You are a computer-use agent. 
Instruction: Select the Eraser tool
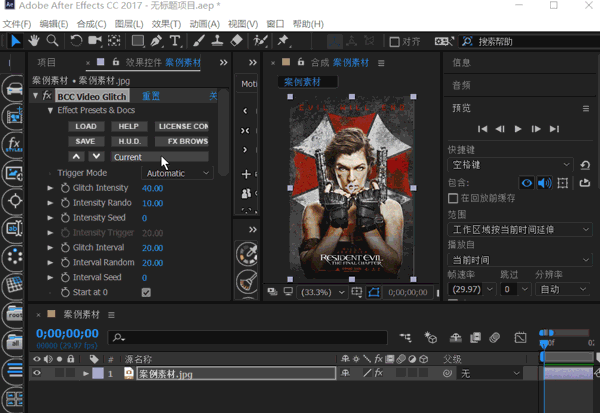(x=236, y=41)
